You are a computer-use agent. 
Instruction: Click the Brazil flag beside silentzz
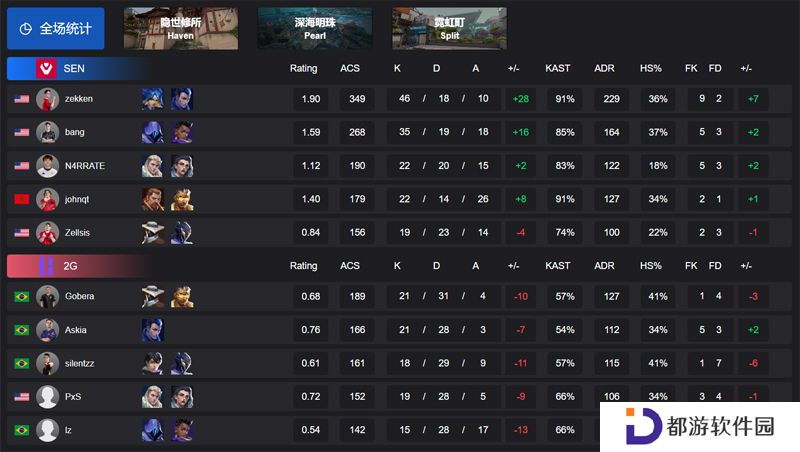[x=21, y=364]
